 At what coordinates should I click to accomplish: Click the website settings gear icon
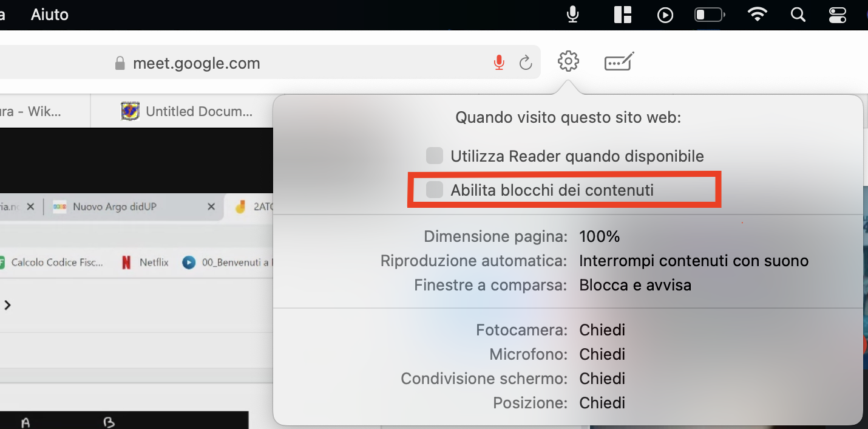(x=568, y=61)
